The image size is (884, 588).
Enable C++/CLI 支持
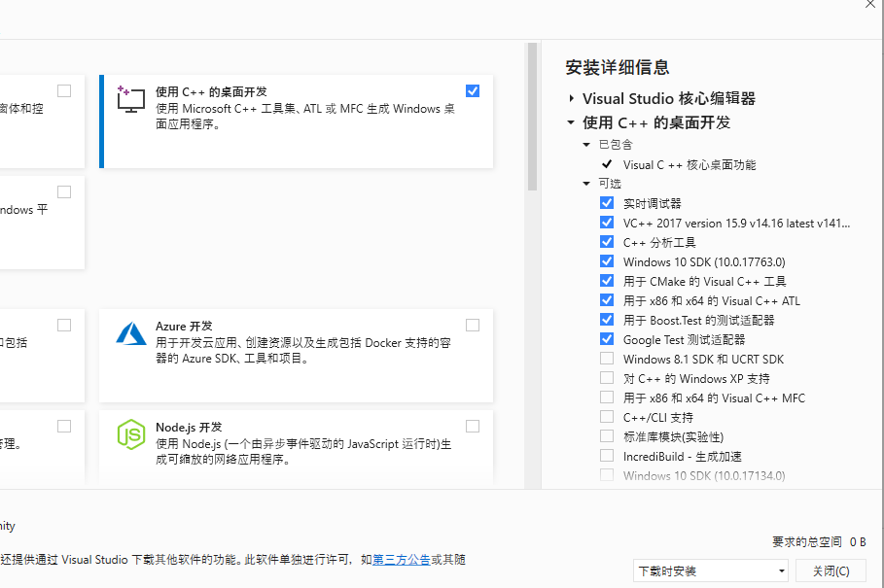[x=607, y=417]
